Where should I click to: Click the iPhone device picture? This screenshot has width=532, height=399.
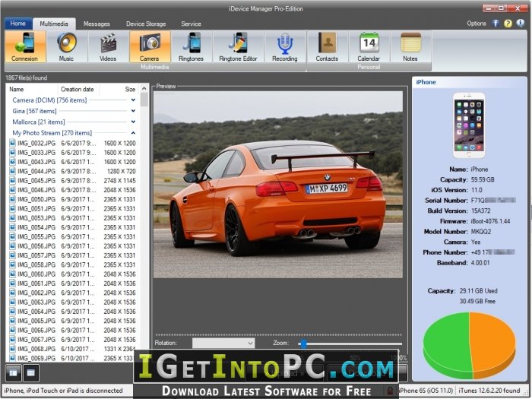[x=469, y=125]
